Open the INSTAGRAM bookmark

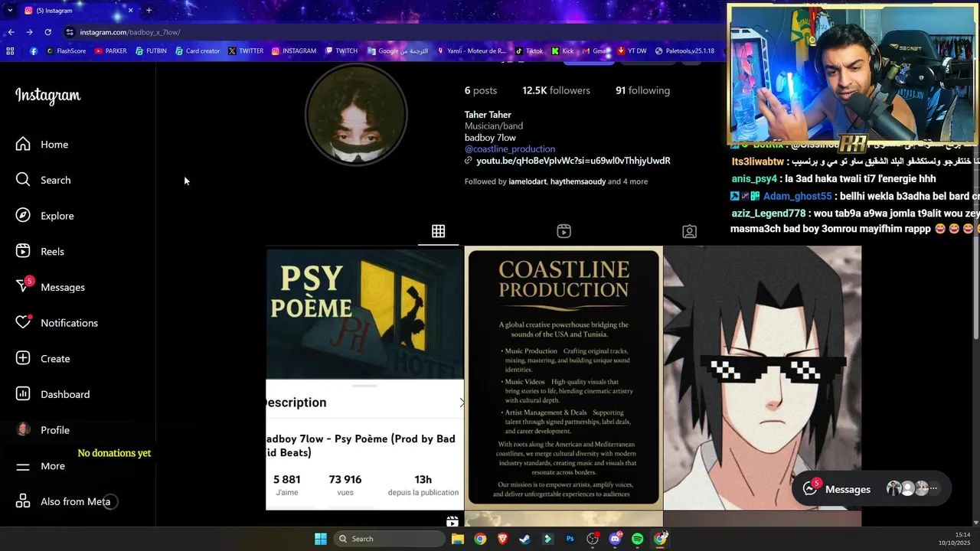(293, 51)
